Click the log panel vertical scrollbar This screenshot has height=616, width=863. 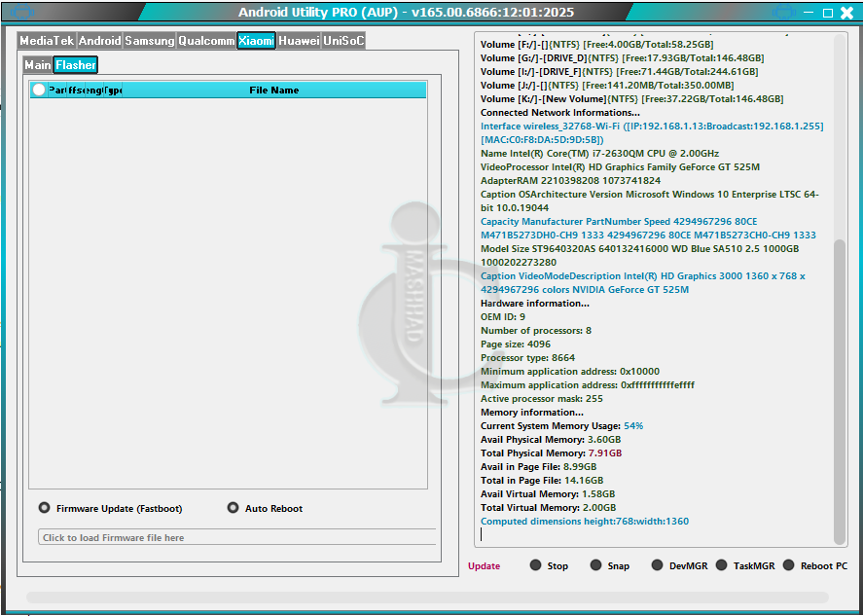(x=841, y=389)
